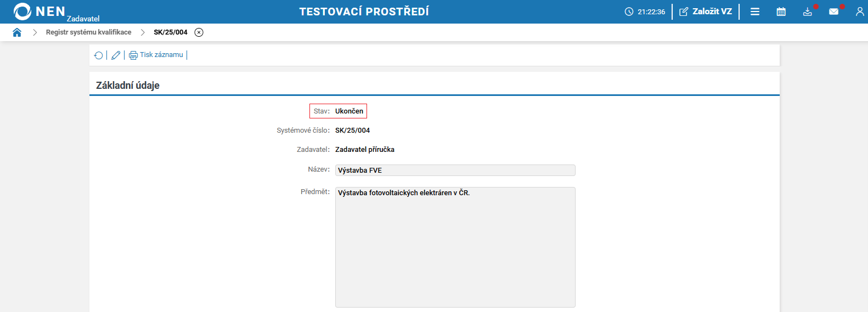
Task: Print record using Tisk záznamu
Action: tap(156, 55)
